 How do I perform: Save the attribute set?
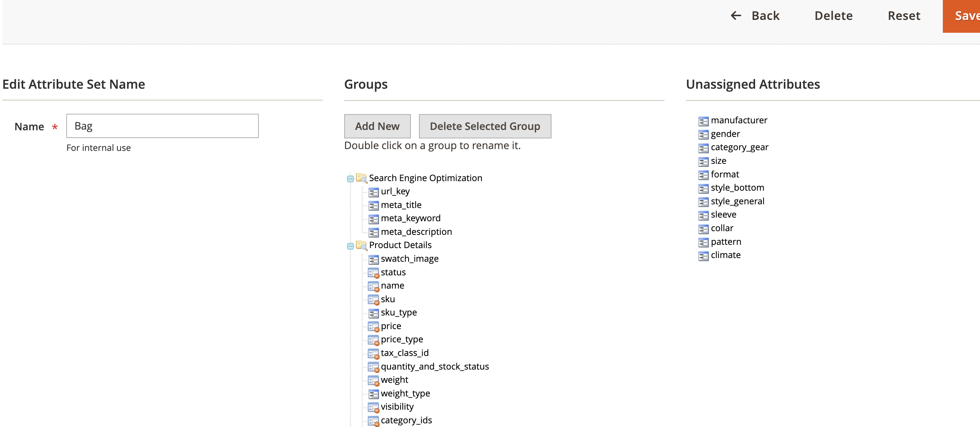965,15
